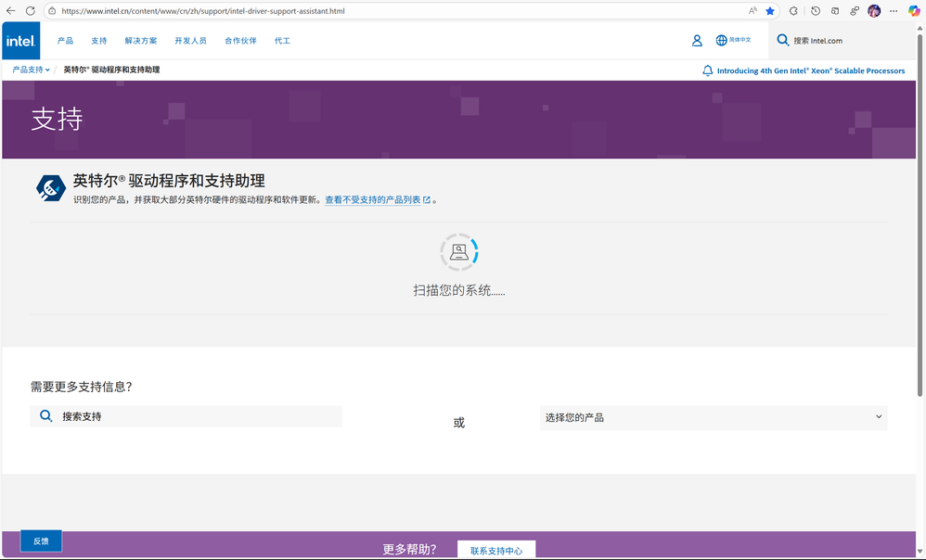This screenshot has width=926, height=560.
Task: Click the browser back arrow
Action: (x=10, y=10)
